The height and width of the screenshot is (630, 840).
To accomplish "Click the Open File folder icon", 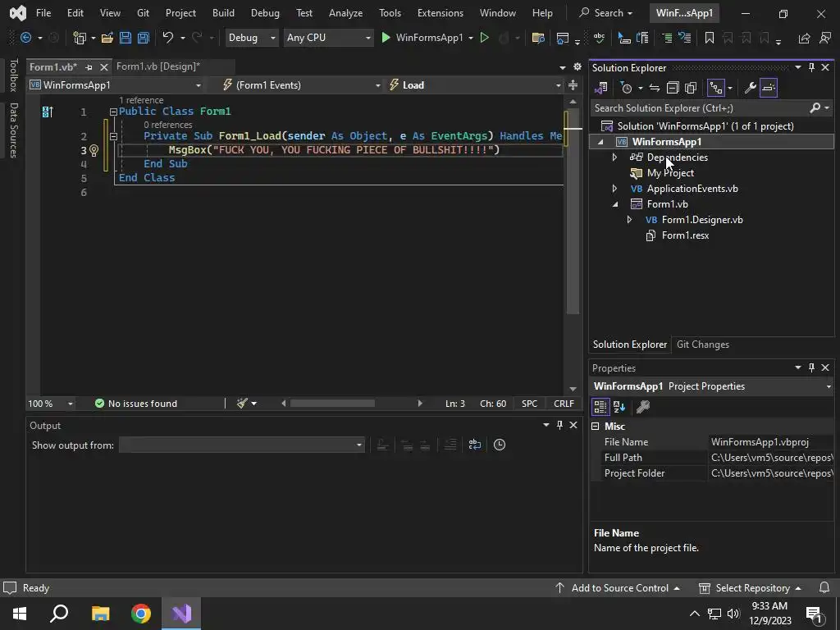I will point(107,38).
